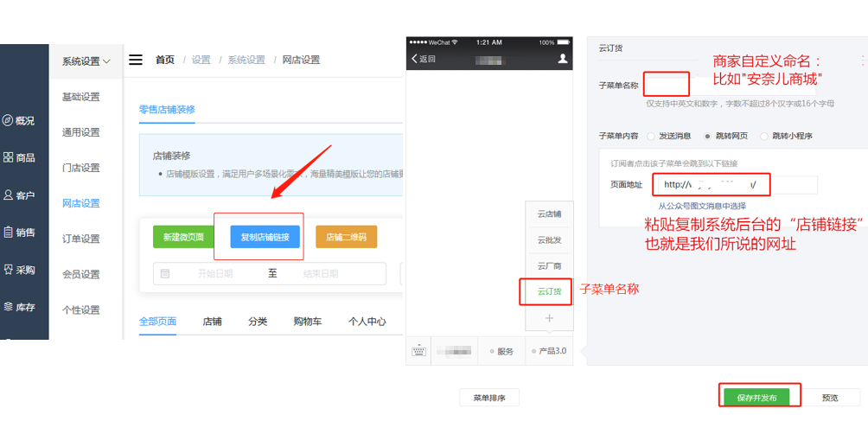Select 会员设置 in the settings menu

80,274
